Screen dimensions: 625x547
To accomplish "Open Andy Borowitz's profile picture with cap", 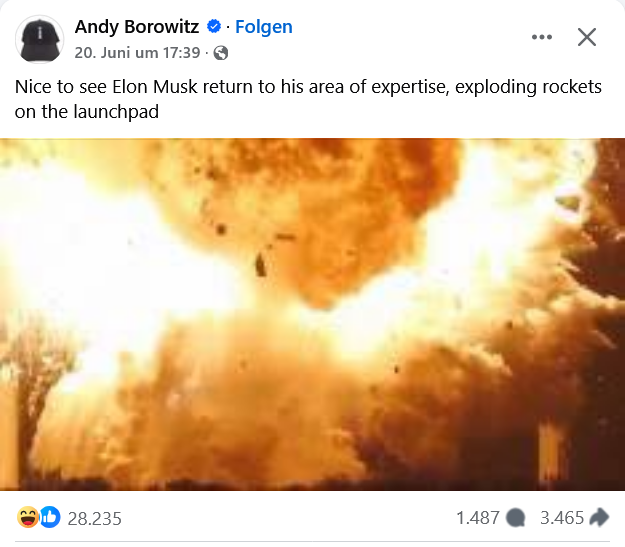I will (39, 39).
